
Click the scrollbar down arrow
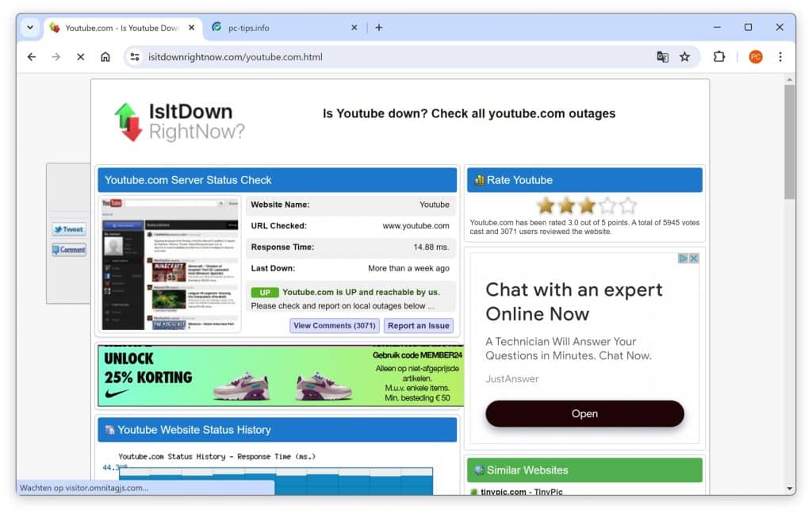789,488
